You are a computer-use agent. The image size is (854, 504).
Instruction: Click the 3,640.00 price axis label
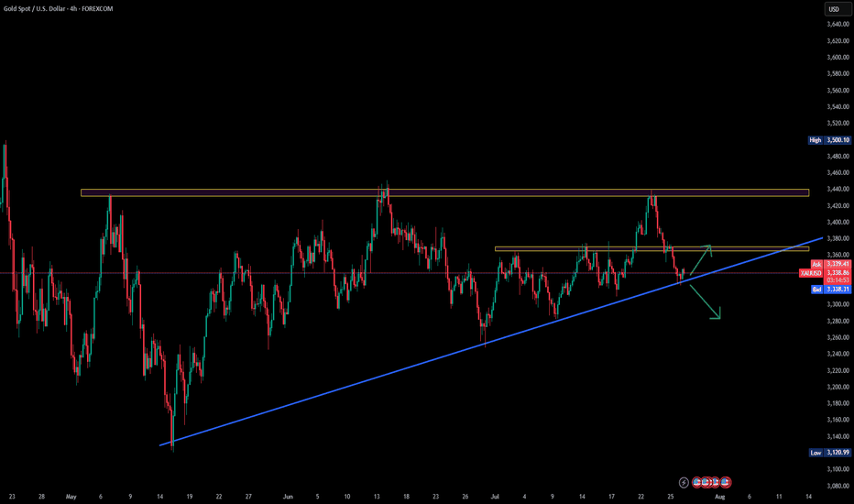(838, 24)
